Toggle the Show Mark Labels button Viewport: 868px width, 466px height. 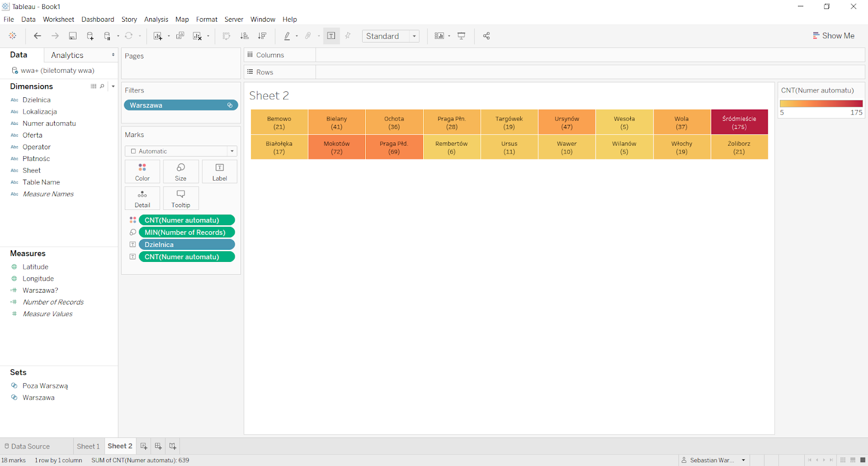coord(331,36)
